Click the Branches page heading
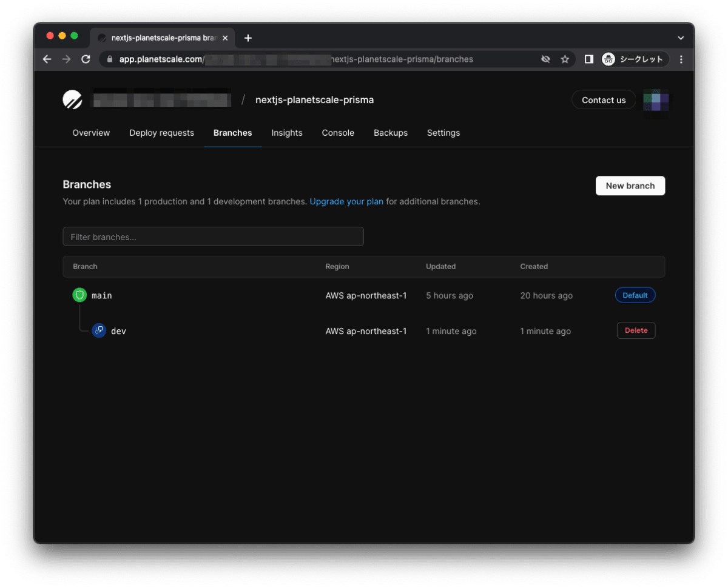 point(87,184)
